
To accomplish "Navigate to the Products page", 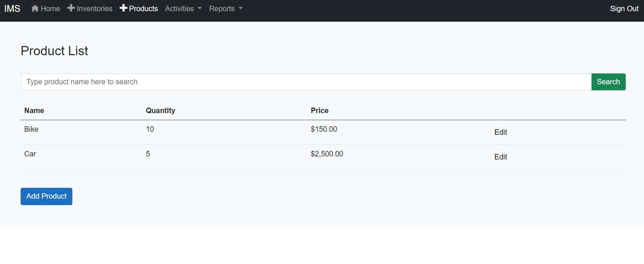I will coord(143,8).
